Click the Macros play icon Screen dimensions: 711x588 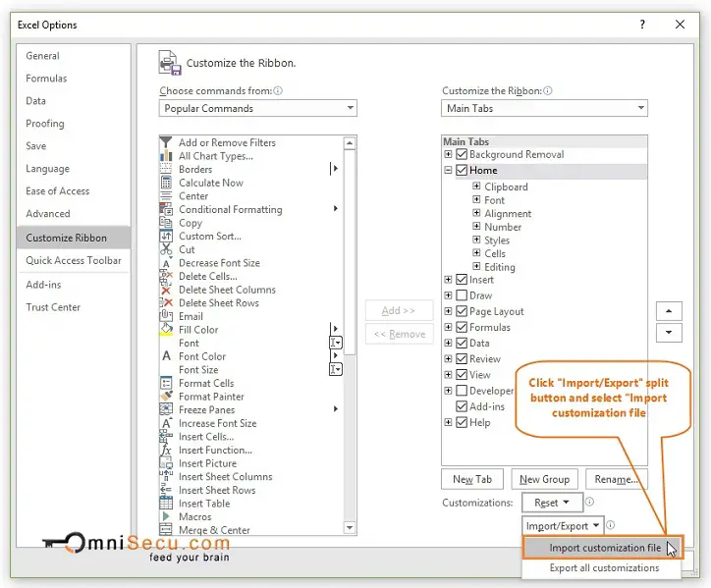coord(166,516)
